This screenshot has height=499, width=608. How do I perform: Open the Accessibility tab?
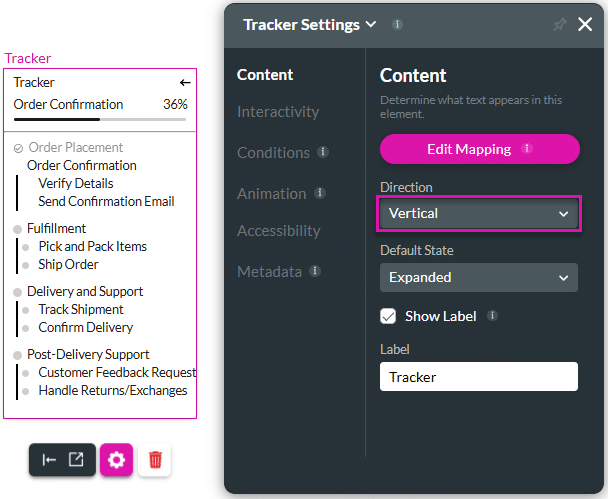click(279, 231)
